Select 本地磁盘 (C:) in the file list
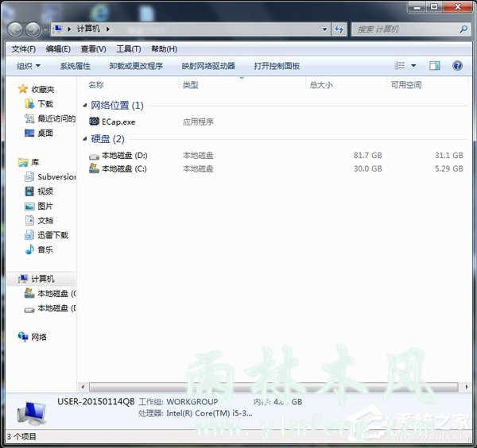477x448 pixels. (118, 168)
